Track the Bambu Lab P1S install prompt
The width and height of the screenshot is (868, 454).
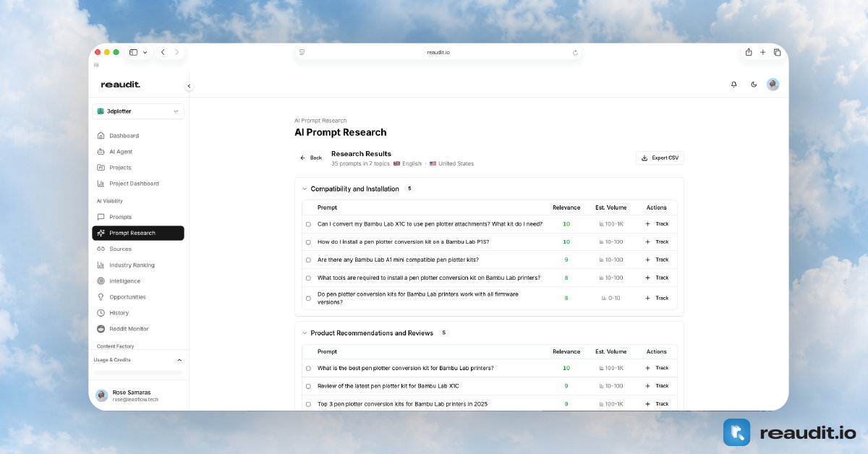click(657, 242)
